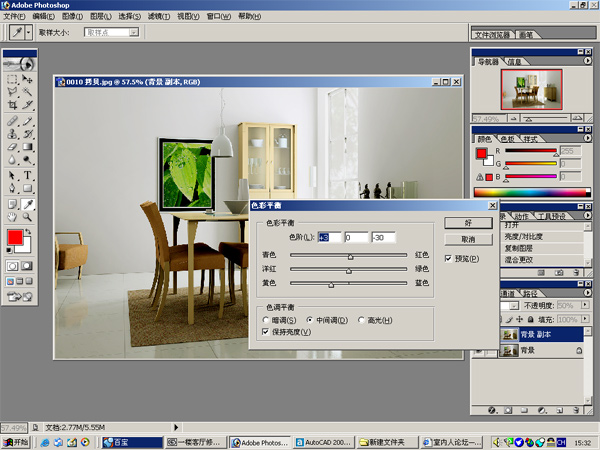Select the Zoom tool
Viewport: 600px width, 450px height.
click(x=27, y=217)
